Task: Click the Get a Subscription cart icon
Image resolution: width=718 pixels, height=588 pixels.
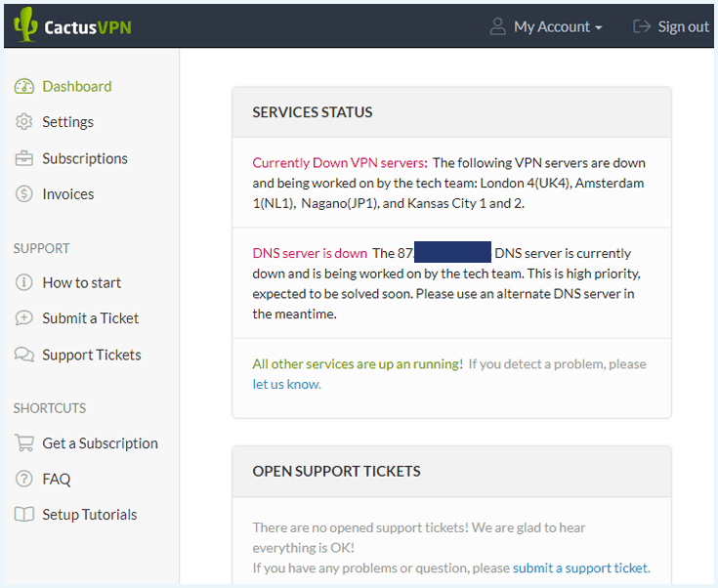Action: tap(24, 442)
